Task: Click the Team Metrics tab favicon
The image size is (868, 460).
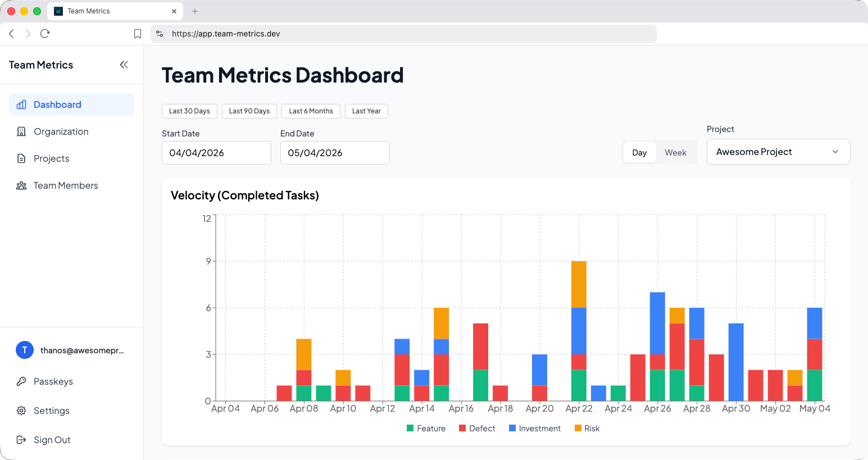Action: pyautogui.click(x=58, y=11)
